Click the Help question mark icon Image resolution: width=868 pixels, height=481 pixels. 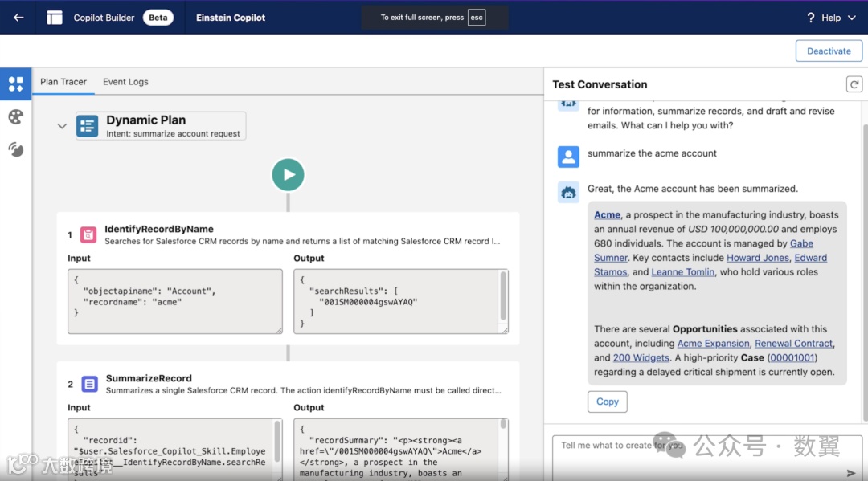point(810,18)
